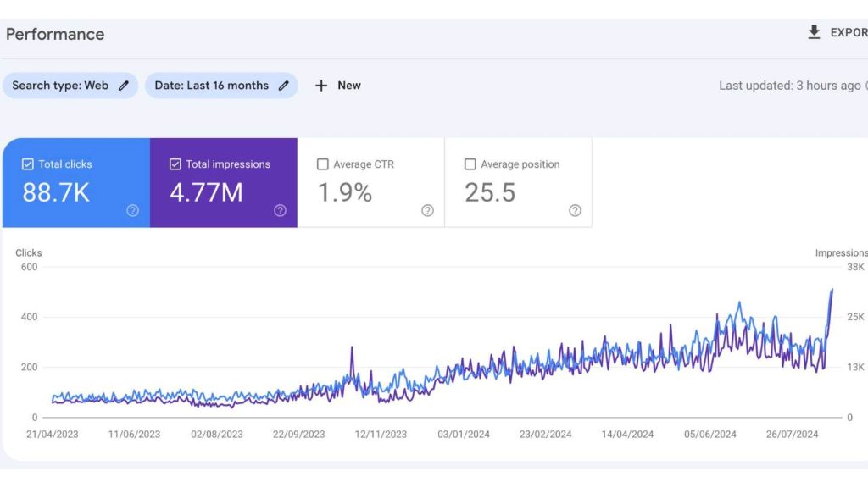Click the Export download icon
This screenshot has width=868, height=488.
[x=814, y=32]
